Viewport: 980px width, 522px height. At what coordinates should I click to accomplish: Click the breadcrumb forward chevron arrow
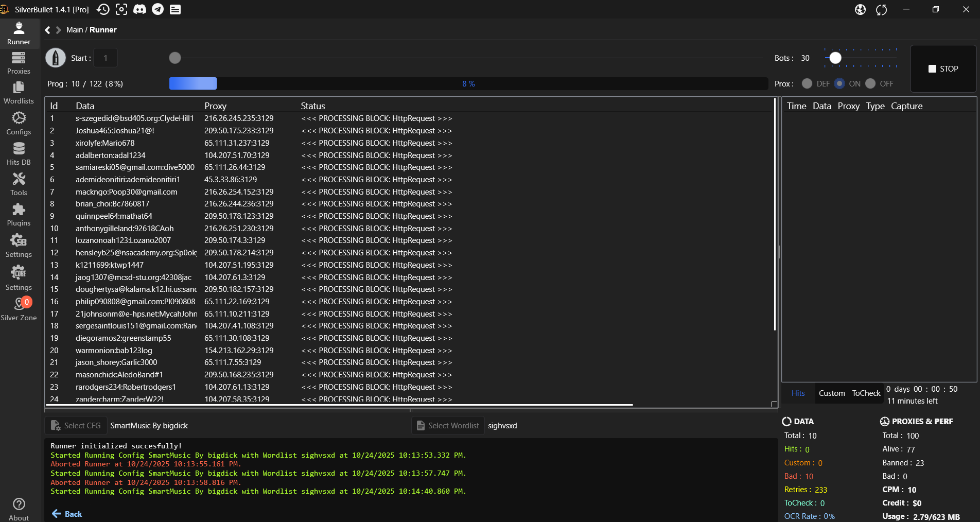point(58,30)
